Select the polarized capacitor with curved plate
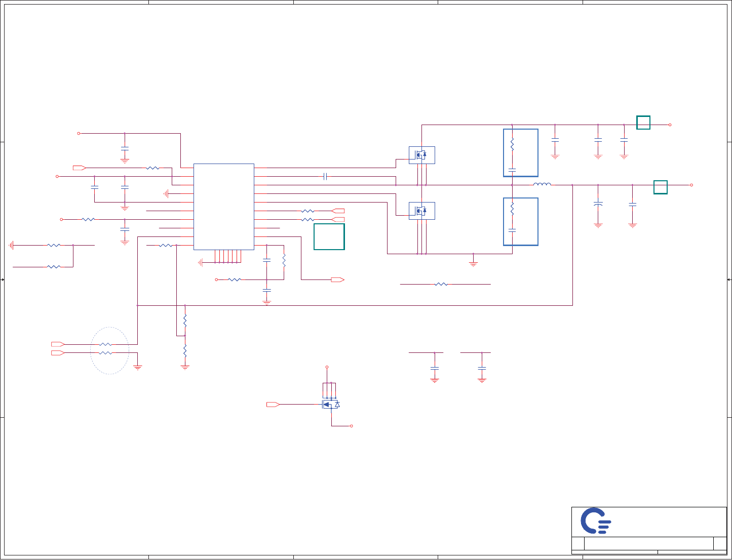 point(598,204)
